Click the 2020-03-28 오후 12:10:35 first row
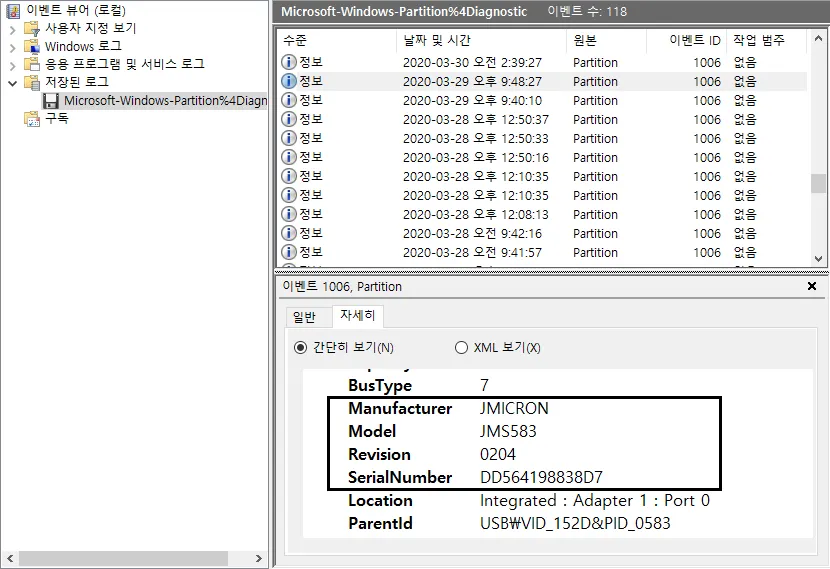830x569 pixels. coord(543,176)
